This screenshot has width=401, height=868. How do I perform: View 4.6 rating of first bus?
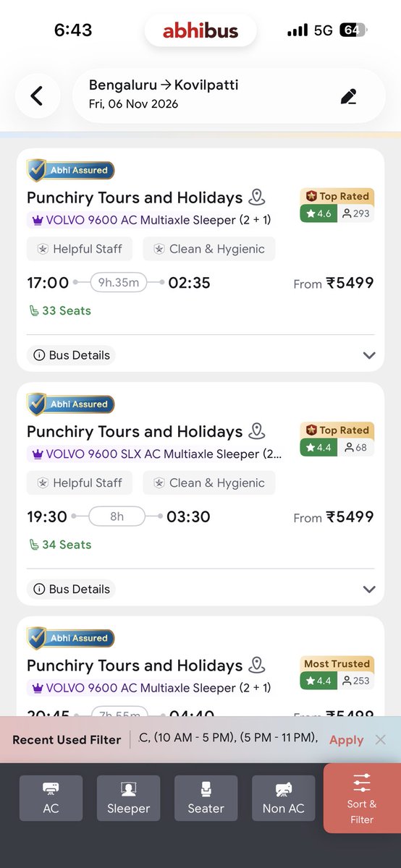[318, 213]
